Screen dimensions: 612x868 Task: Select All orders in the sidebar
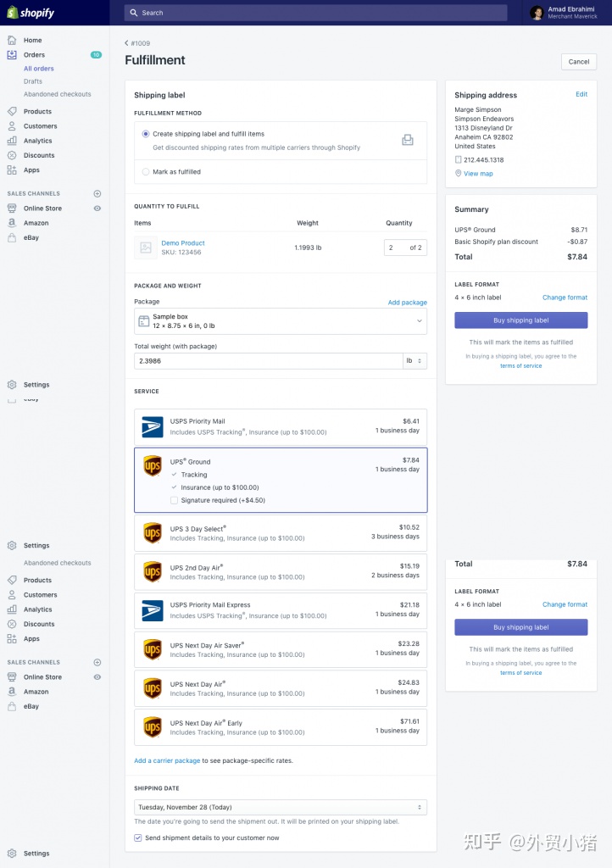coord(39,69)
